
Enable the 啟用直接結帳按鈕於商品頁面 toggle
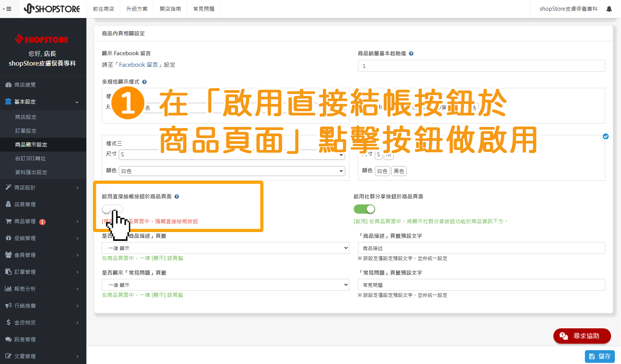pos(113,209)
